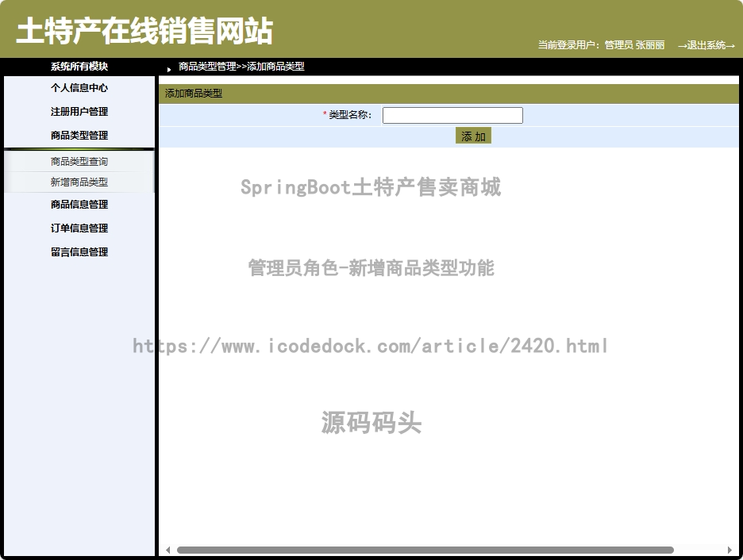The image size is (743, 560).
Task: Expand 留言信息管理 sidebar section
Action: click(79, 251)
